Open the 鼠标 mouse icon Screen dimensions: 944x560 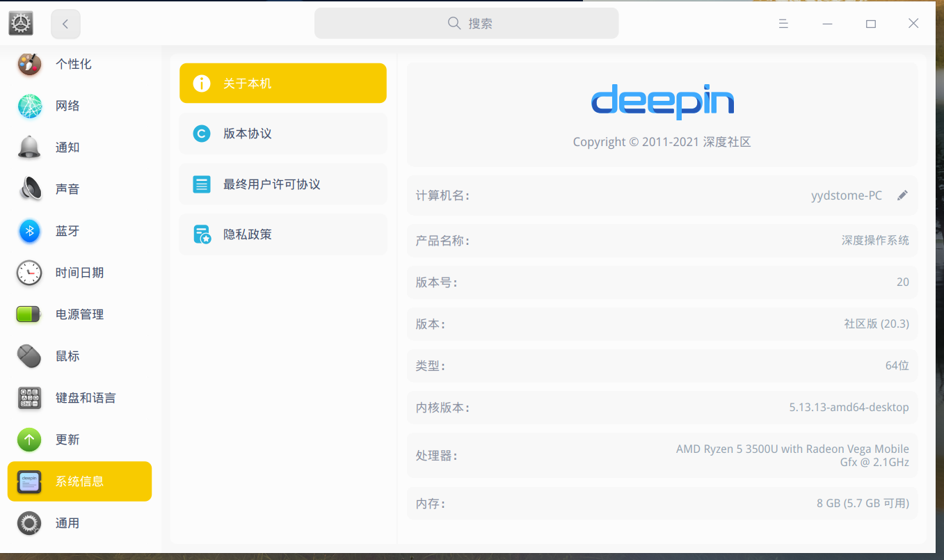pyautogui.click(x=29, y=356)
